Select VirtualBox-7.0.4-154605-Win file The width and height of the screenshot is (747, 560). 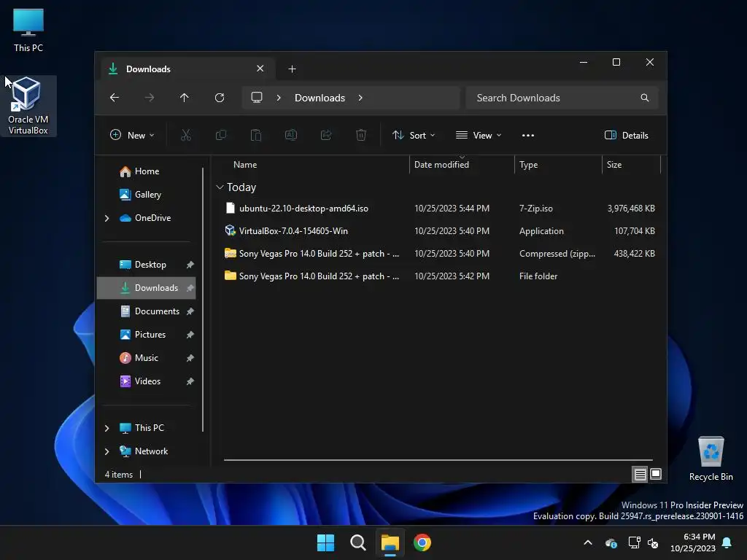click(x=439, y=231)
